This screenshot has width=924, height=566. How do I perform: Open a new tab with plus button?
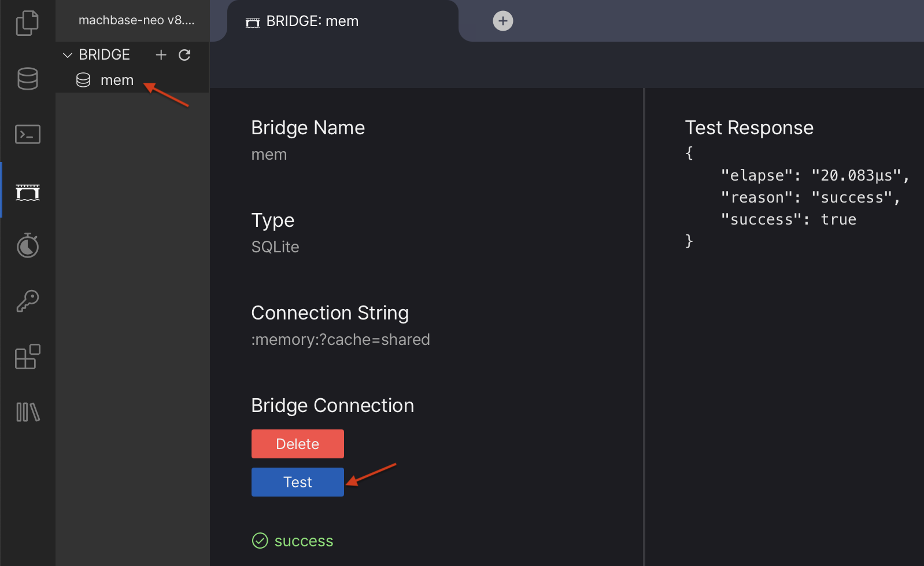[x=502, y=21]
